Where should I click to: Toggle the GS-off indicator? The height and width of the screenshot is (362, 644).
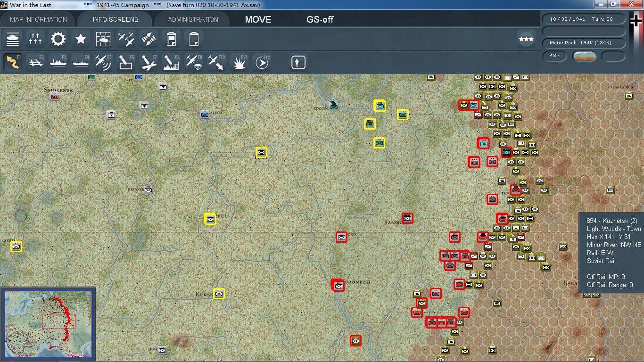[320, 20]
